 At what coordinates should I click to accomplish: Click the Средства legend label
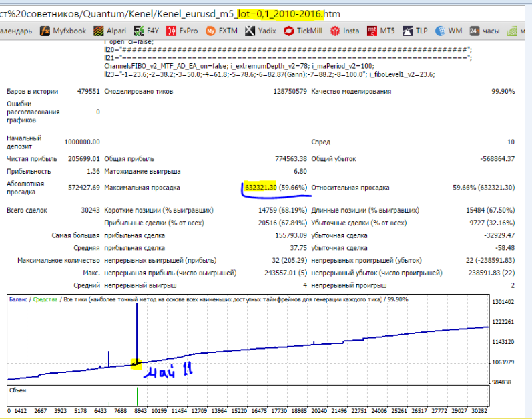[x=45, y=299]
